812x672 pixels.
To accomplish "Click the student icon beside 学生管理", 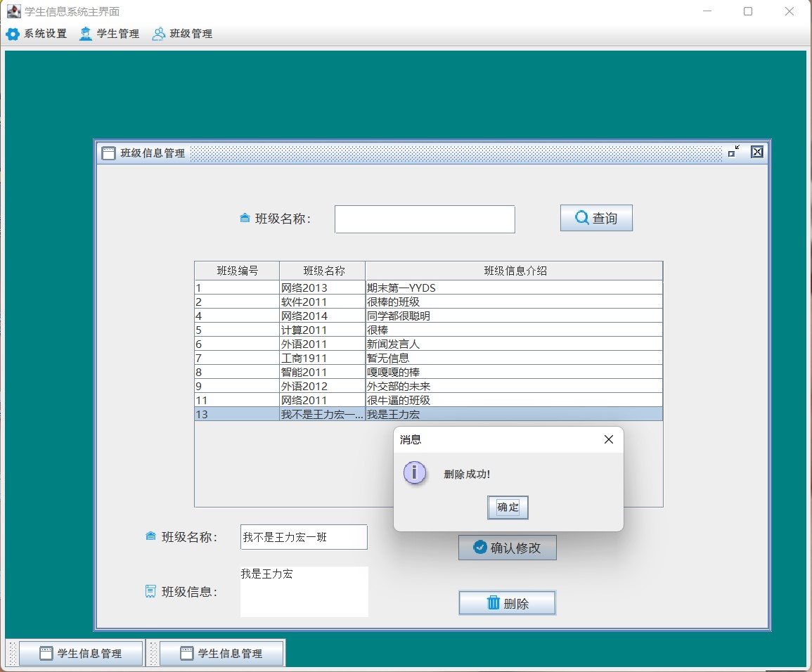I will click(x=86, y=34).
